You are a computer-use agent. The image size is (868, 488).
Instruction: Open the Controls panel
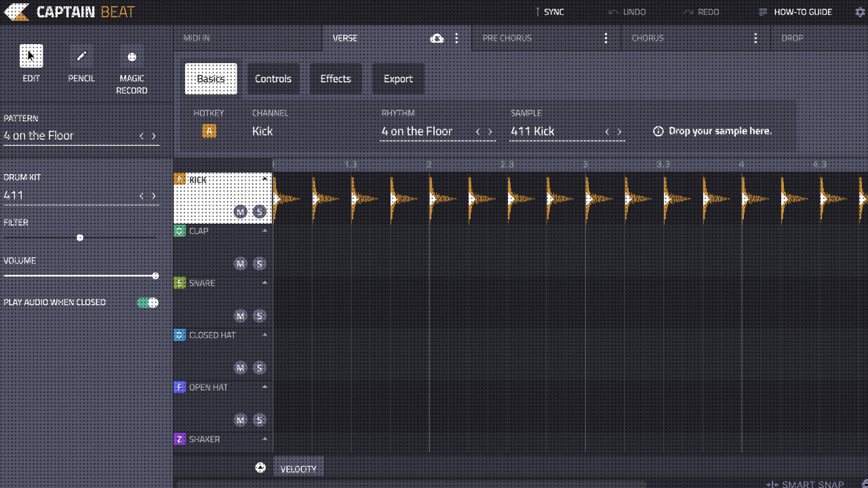[x=273, y=79]
